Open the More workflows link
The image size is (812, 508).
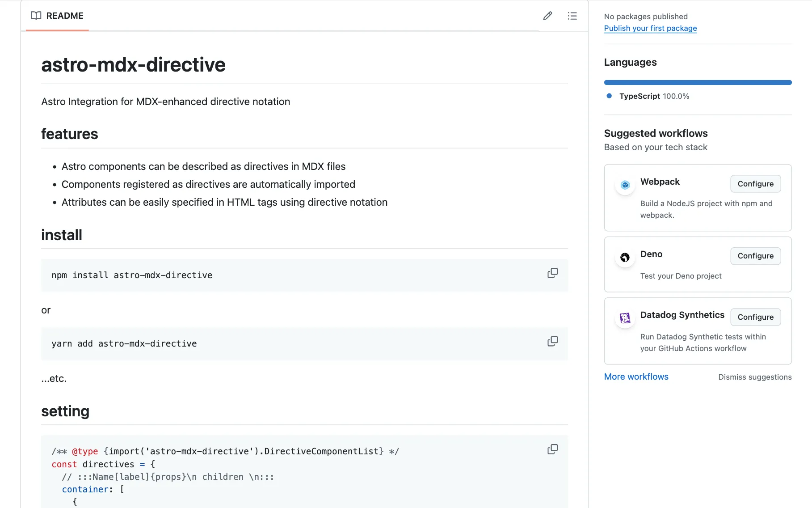(636, 377)
